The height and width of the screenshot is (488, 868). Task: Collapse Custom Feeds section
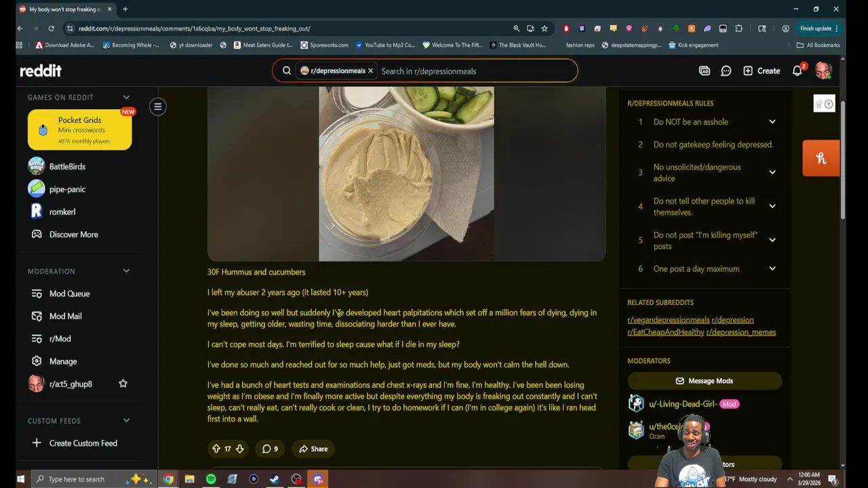[126, 421]
